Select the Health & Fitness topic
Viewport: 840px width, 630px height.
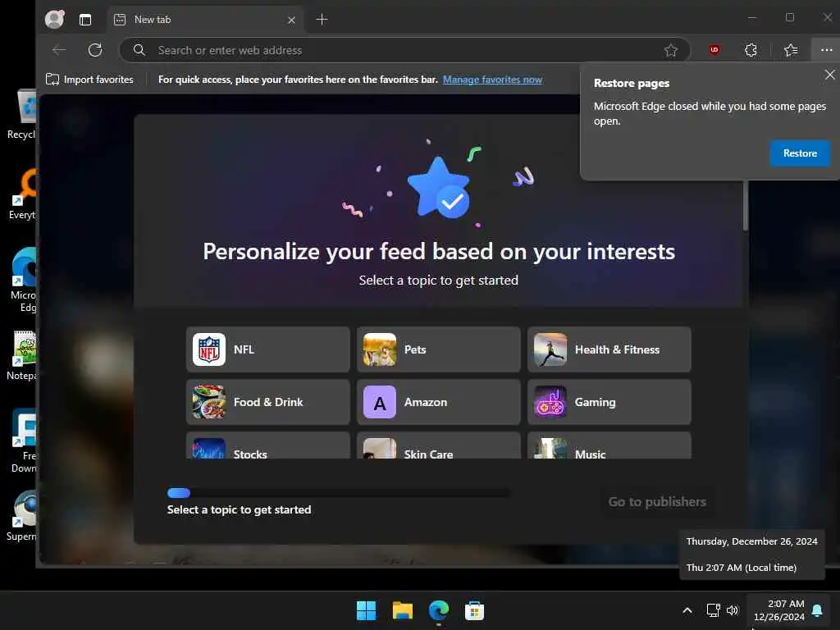(609, 349)
